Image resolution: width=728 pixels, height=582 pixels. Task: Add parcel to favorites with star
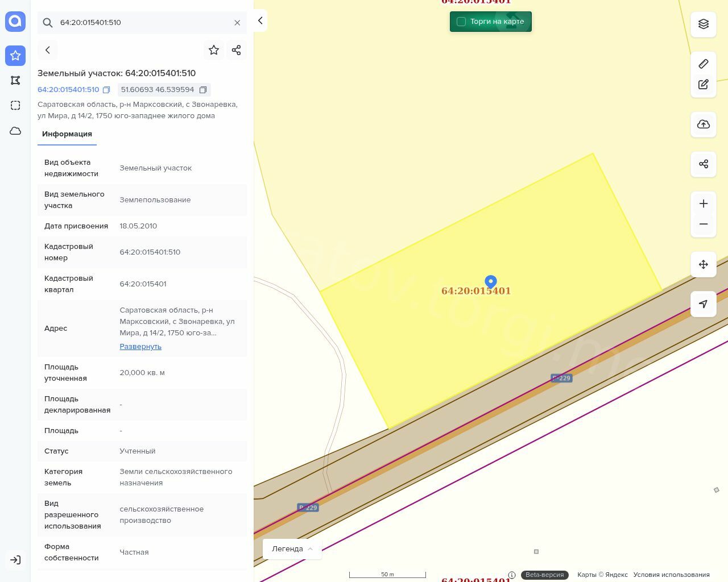214,50
